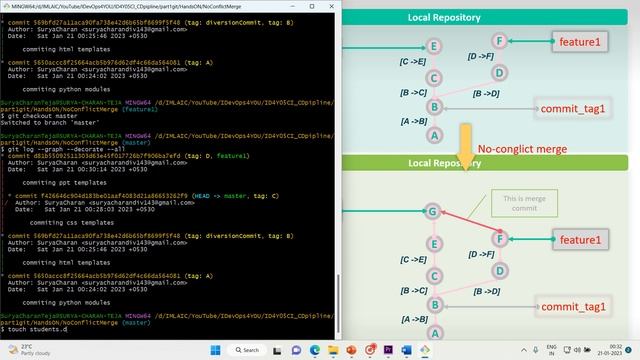Click the 'Date: Sat Jan 21 00:30:14 2023' line

[78, 169]
